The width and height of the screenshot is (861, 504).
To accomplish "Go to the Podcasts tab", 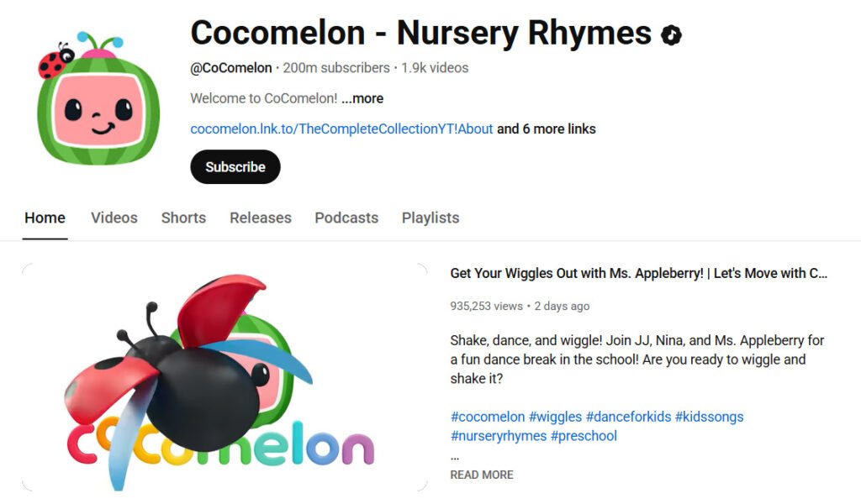I will click(x=346, y=218).
